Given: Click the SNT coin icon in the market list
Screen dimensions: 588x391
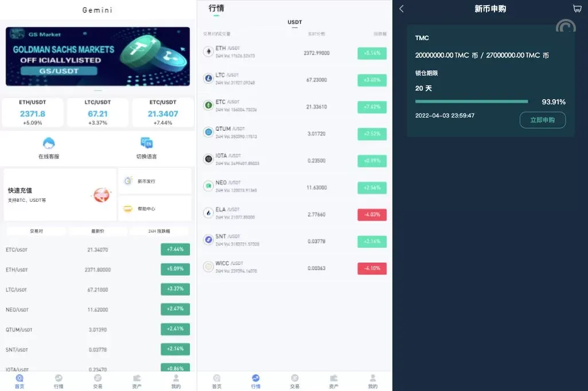Looking at the screenshot, I should pos(208,240).
